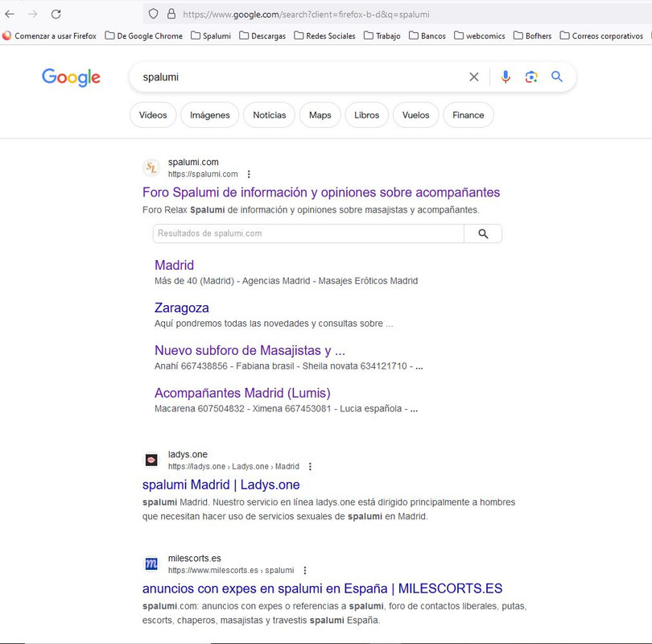Search by image with Lens icon
The image size is (652, 644).
tap(531, 77)
